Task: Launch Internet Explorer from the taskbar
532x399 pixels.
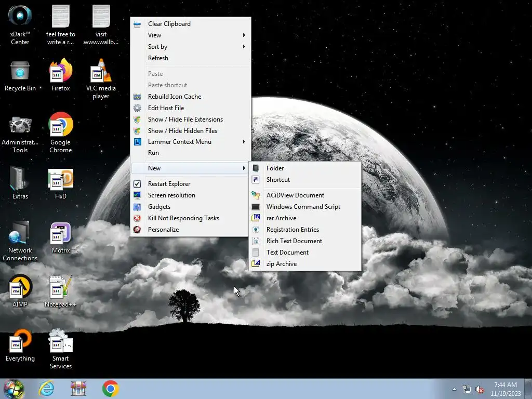Action: tap(46, 389)
